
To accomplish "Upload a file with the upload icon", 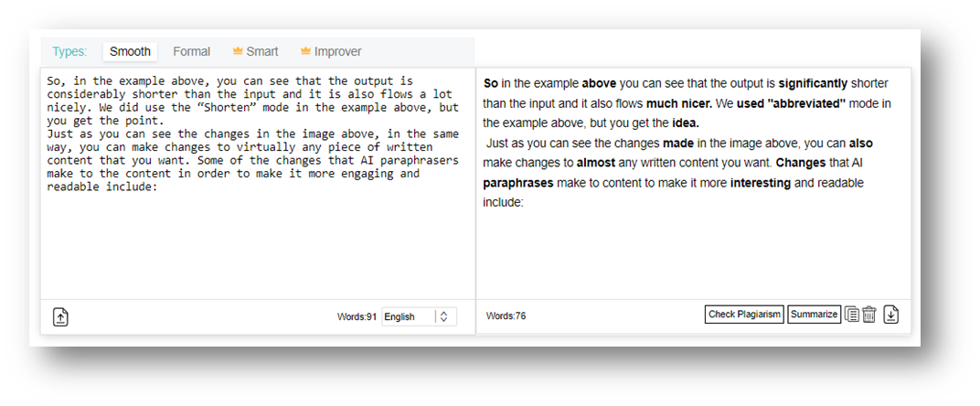I will click(x=60, y=317).
